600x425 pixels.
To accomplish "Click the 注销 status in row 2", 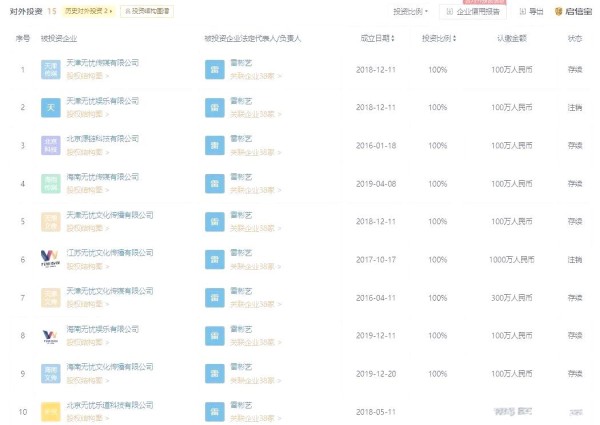I will 575,107.
